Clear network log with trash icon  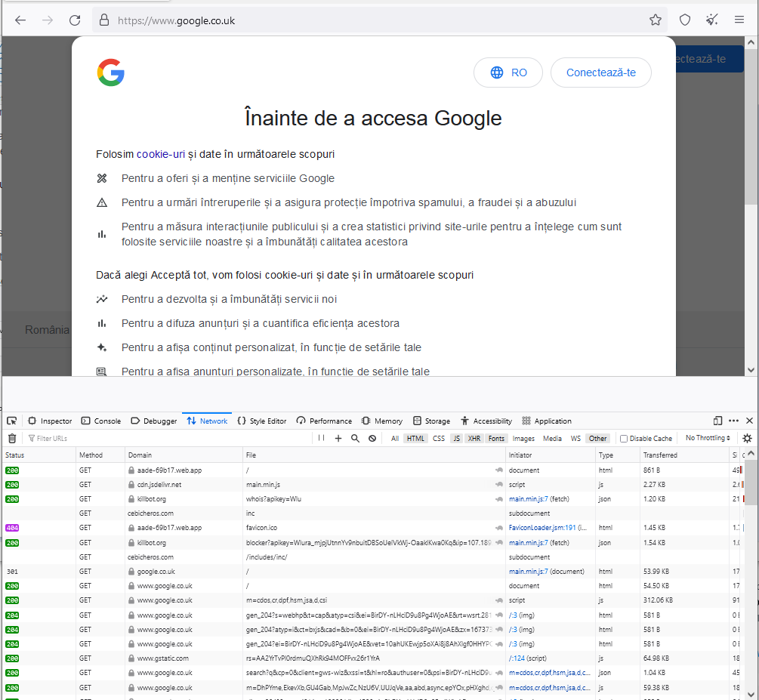tap(12, 438)
